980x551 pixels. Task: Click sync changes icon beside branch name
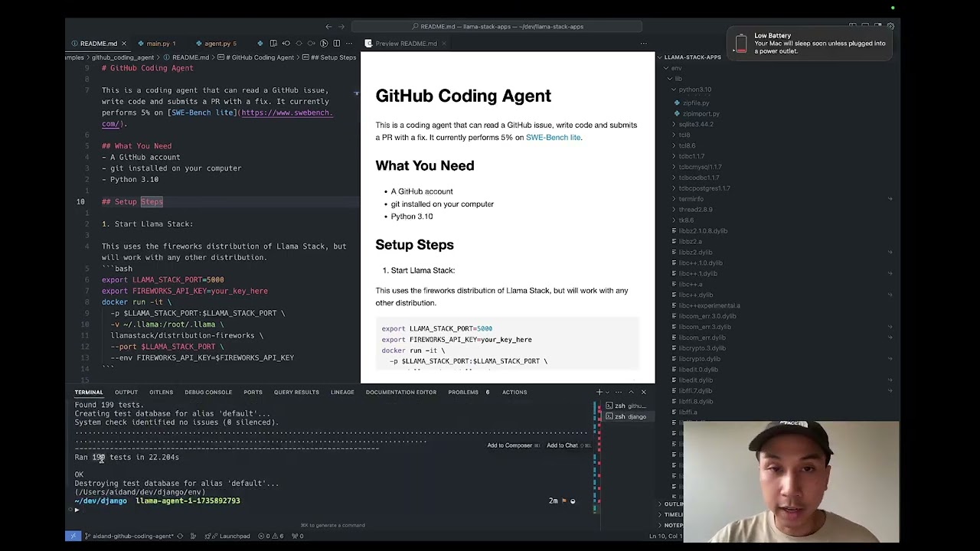[x=180, y=536]
